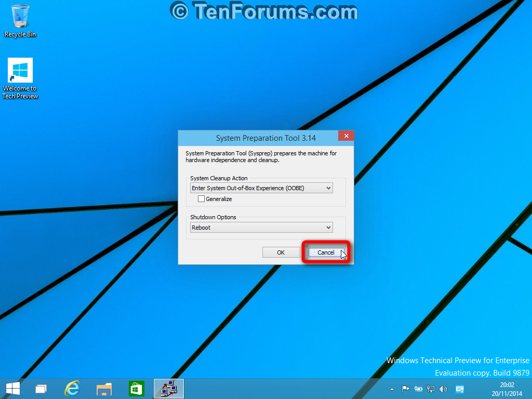Select the Sysprep taskbar button
Viewport: 532px width, 399px height.
pos(169,389)
